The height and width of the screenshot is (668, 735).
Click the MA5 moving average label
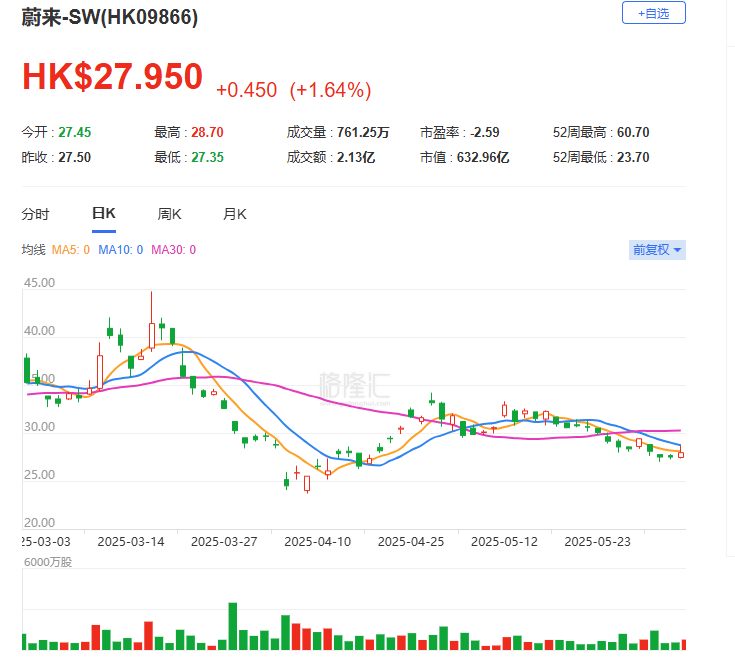point(71,250)
